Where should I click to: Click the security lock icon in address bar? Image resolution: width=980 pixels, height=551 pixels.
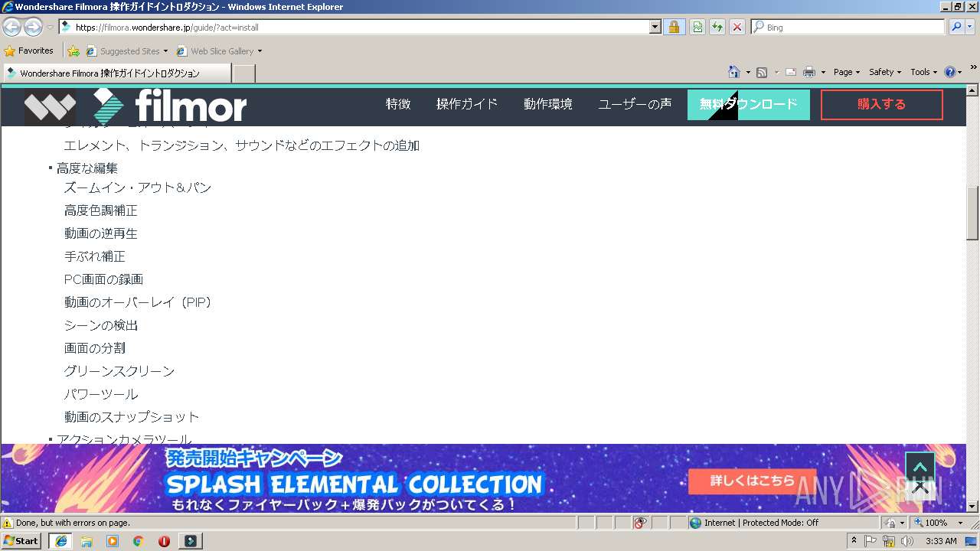(x=674, y=28)
